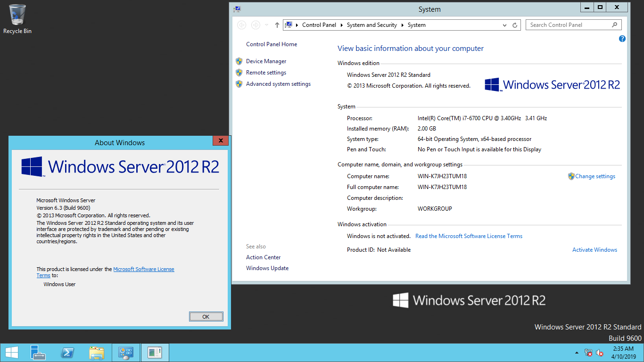
Task: Click the Forward navigation arrow in System window
Action: tap(256, 25)
